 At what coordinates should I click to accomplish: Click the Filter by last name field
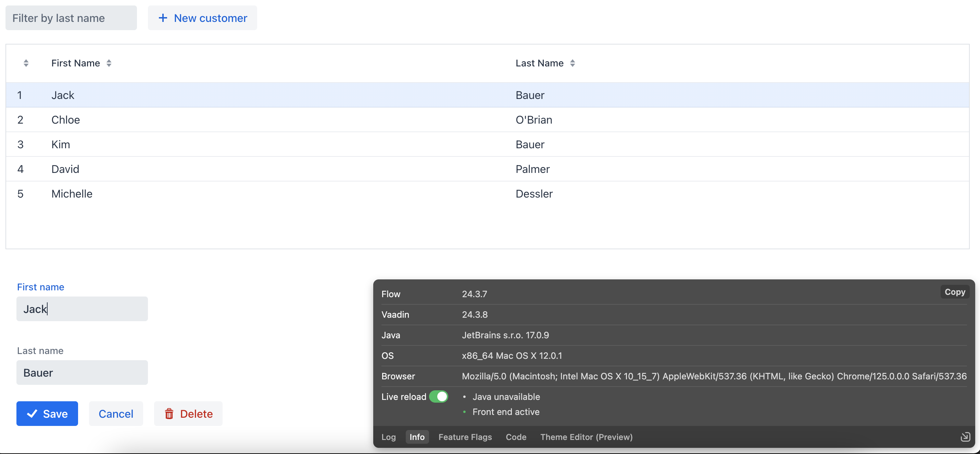71,17
